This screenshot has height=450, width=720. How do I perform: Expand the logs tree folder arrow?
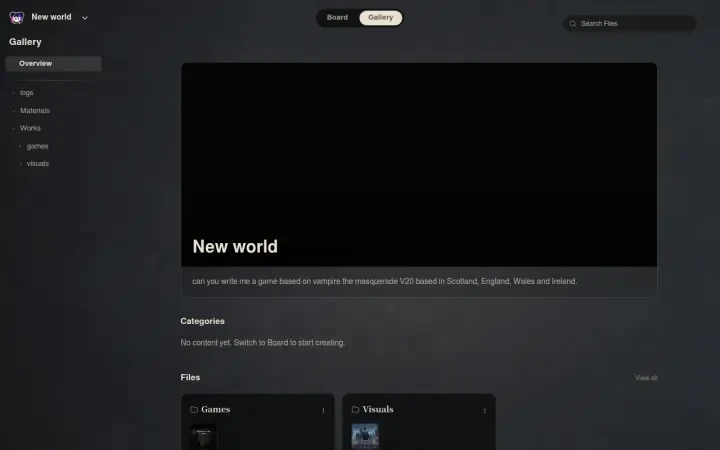(x=13, y=93)
